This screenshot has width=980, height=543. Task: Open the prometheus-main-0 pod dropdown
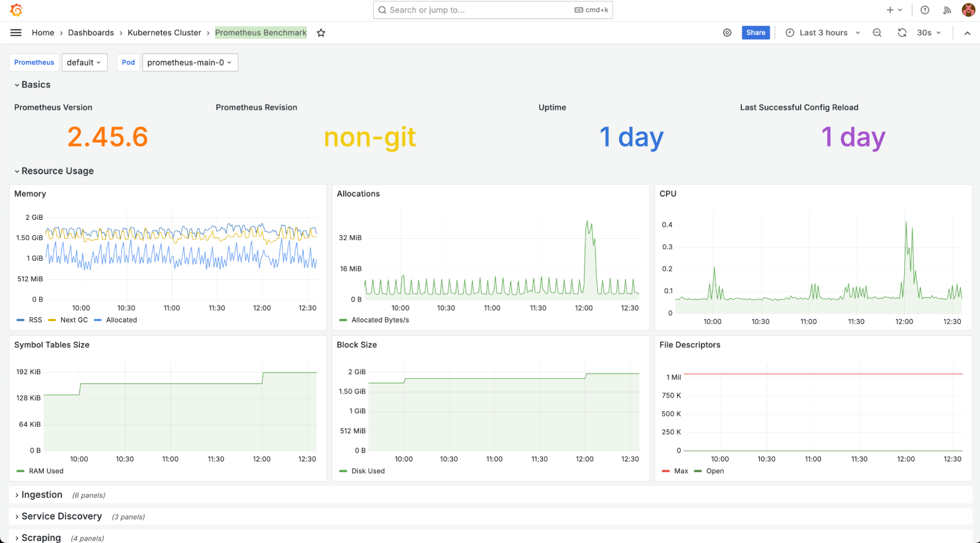point(190,63)
